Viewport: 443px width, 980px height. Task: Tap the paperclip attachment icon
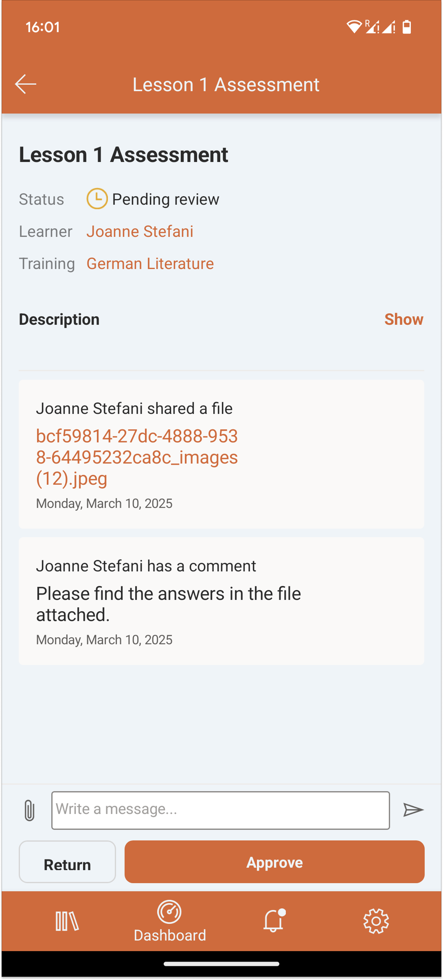pos(29,810)
